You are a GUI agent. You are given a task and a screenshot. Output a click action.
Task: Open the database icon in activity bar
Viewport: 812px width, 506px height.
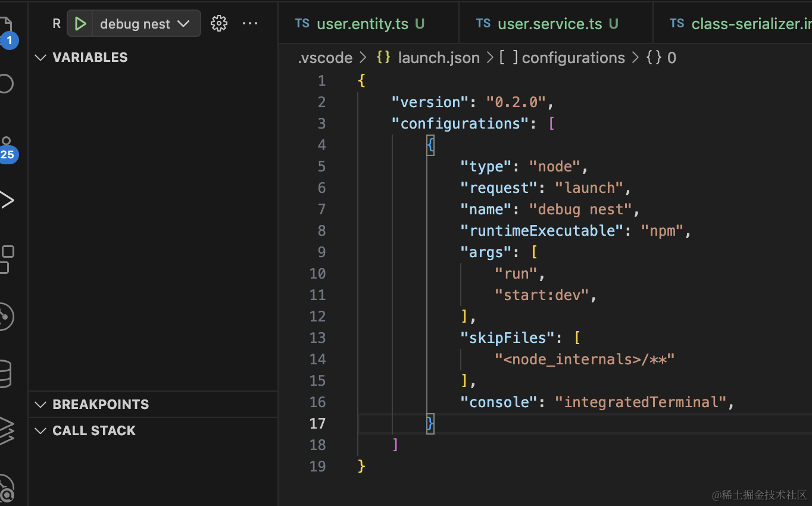click(x=5, y=374)
